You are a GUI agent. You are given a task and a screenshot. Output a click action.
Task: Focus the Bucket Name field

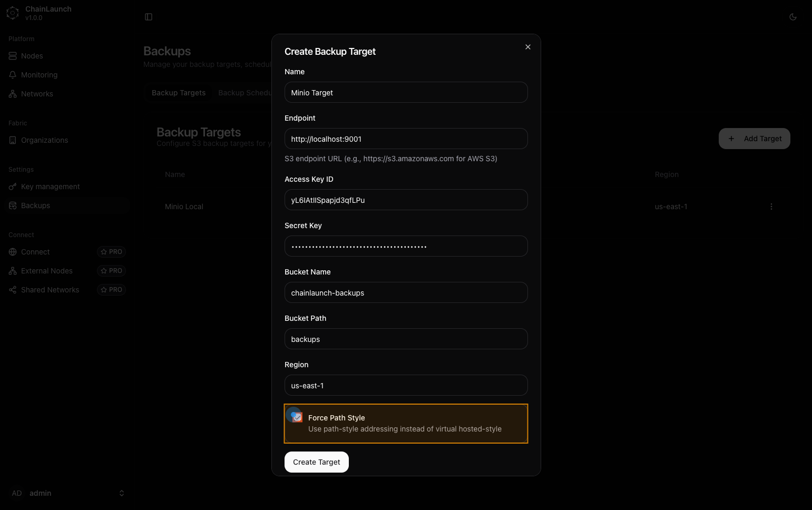click(x=406, y=293)
